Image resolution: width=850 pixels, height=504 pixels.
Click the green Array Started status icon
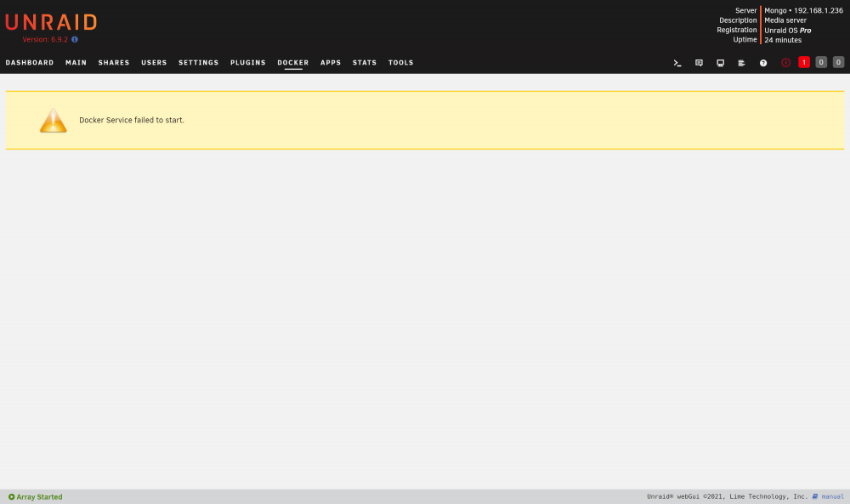click(11, 497)
